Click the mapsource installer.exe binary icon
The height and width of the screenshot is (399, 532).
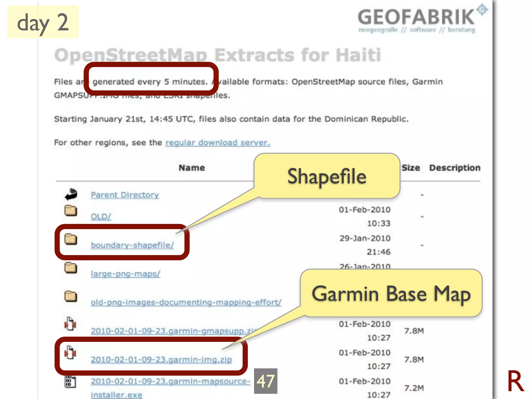pyautogui.click(x=70, y=381)
